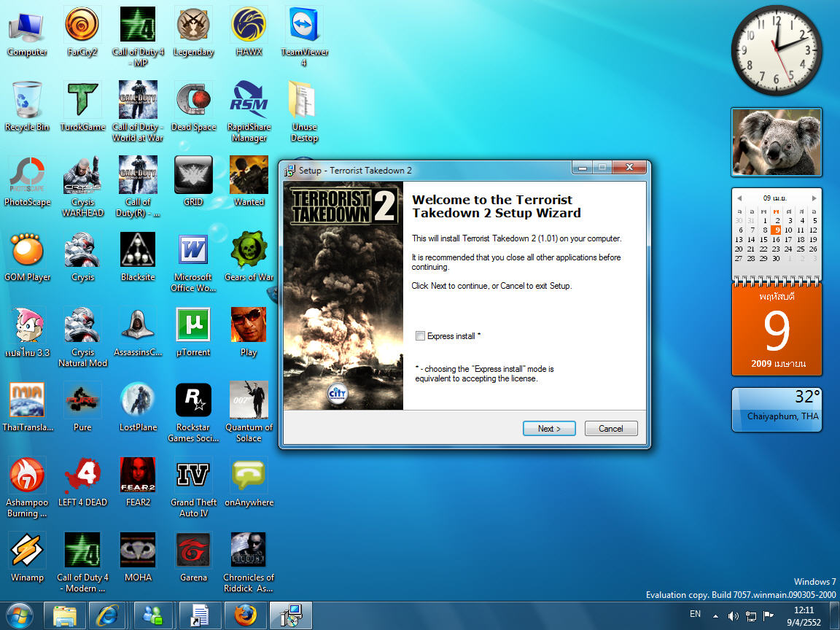840x630 pixels.
Task: Show hidden system tray icons
Action: click(x=716, y=616)
